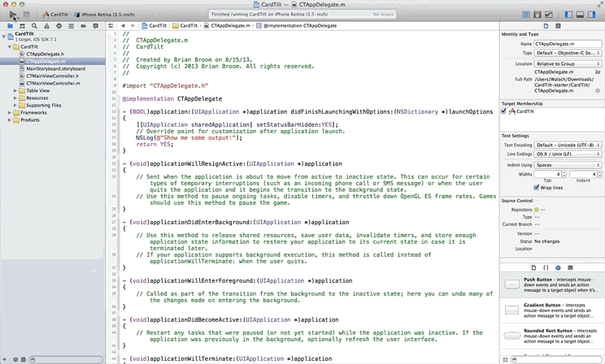
Task: Open the breakpoint navigator icon
Action: click(83, 26)
